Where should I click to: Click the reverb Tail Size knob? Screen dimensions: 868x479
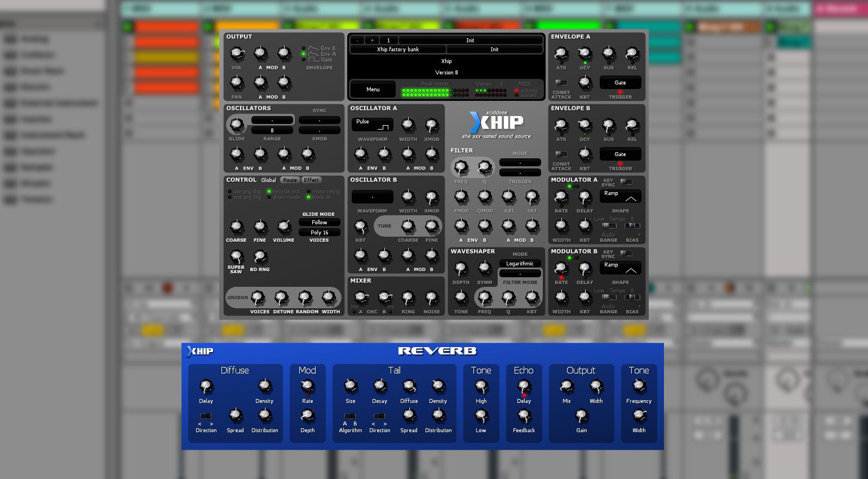pyautogui.click(x=351, y=386)
